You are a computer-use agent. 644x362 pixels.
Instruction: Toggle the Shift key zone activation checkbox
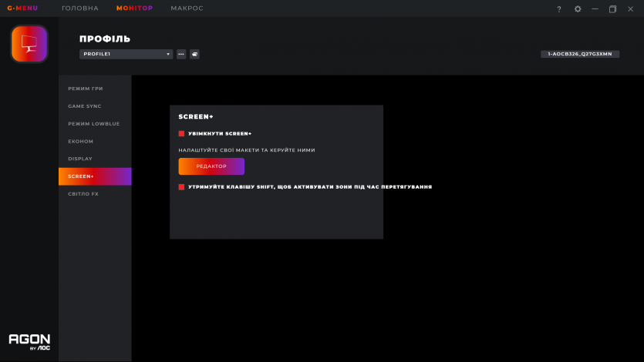click(x=181, y=186)
